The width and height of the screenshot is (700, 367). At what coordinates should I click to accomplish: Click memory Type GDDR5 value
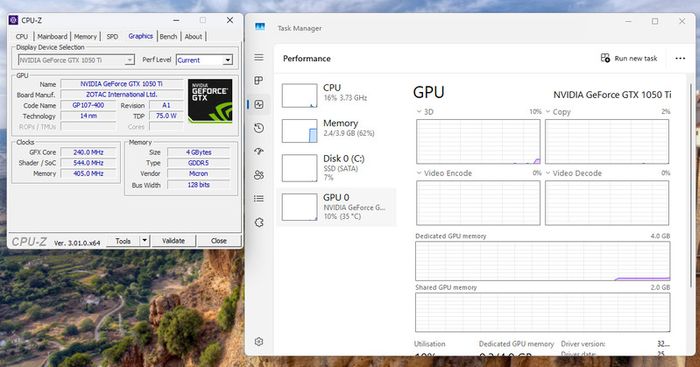199,163
